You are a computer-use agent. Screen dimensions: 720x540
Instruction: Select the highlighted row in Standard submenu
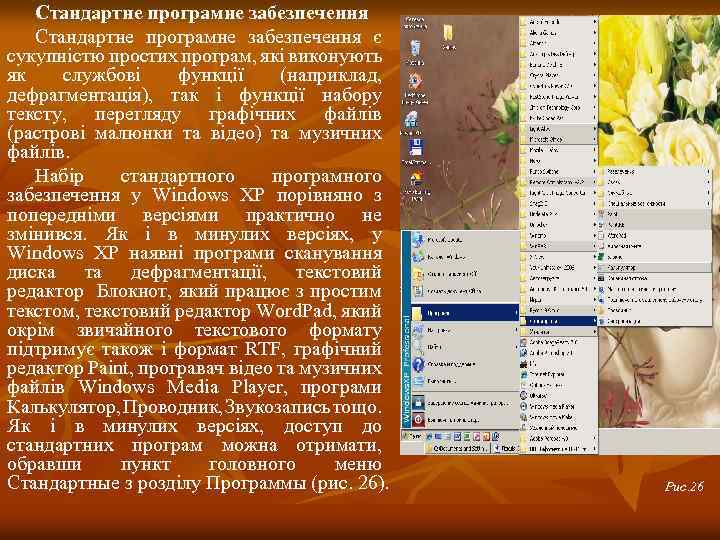coord(654,267)
